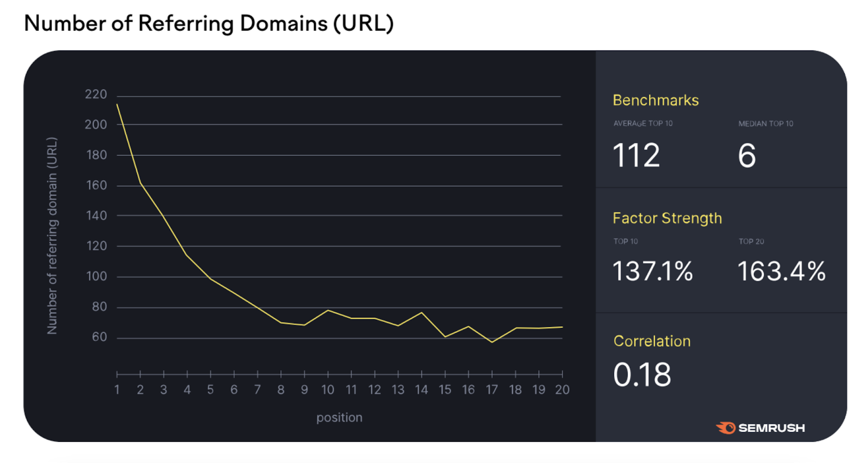Click the Factor Strength heading
Viewport: 868px width, 463px height.
pos(667,218)
